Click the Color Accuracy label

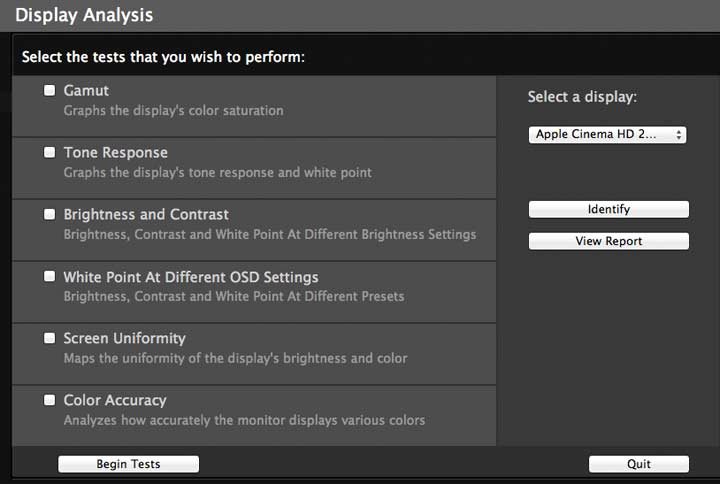(115, 400)
